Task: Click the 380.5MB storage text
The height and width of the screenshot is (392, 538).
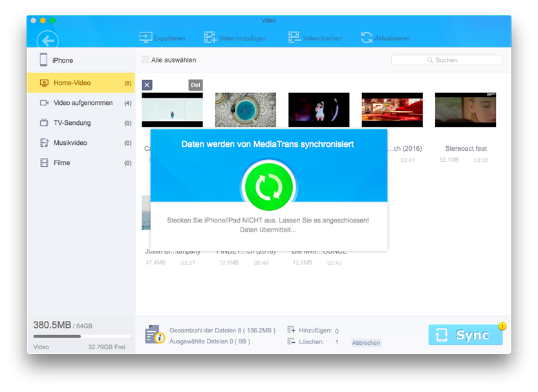Action: 52,325
